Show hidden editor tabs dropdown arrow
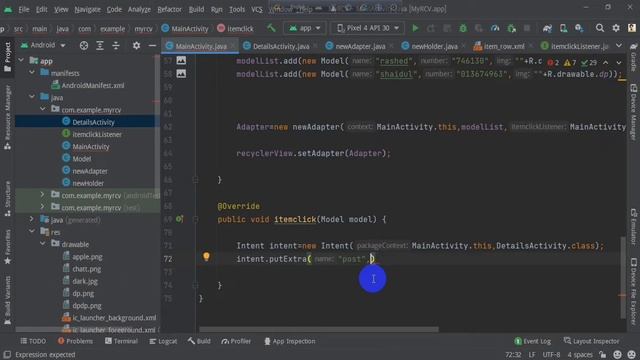Screen dimensions: 640x360 [x=619, y=46]
